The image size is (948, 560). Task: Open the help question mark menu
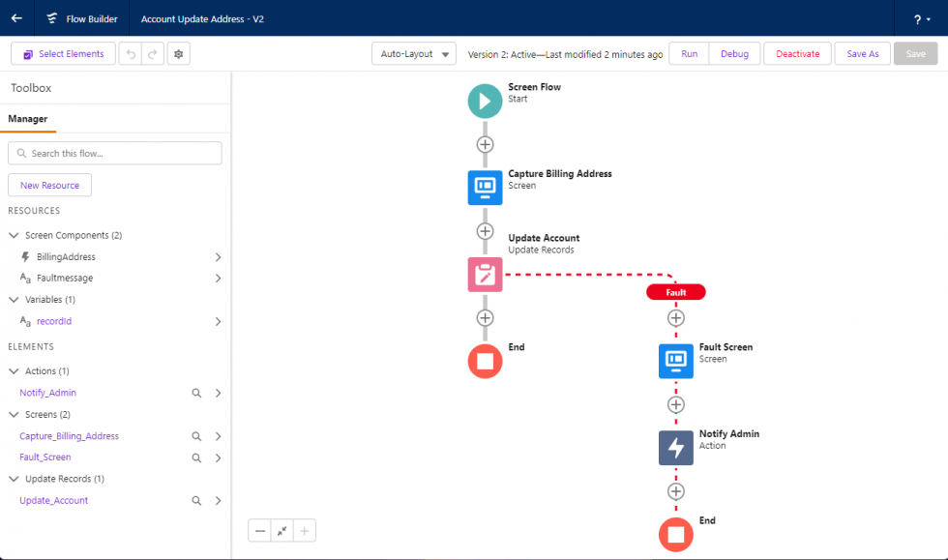pyautogui.click(x=921, y=19)
